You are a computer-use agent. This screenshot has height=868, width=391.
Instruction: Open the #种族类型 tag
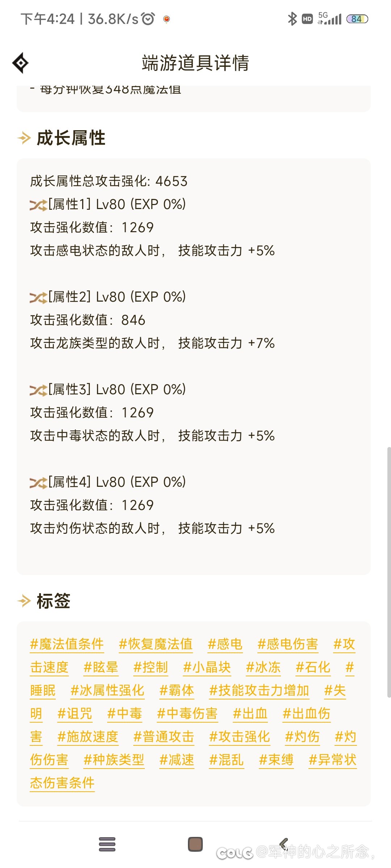tap(114, 760)
